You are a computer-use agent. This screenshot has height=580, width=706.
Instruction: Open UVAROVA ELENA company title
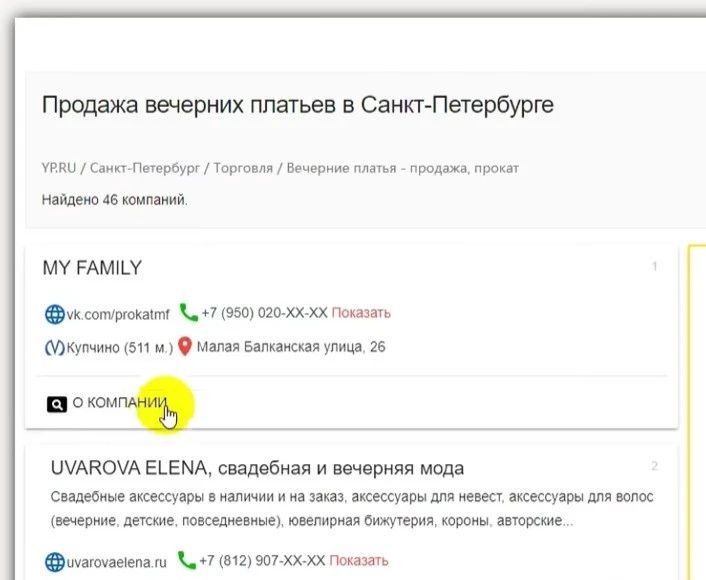257,468
